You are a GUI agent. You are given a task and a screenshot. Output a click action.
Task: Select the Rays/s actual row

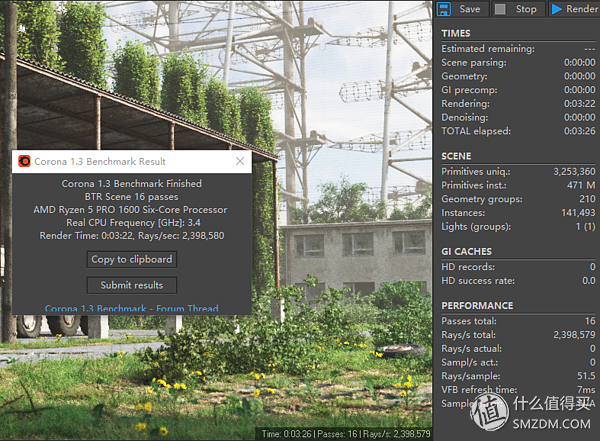point(518,349)
